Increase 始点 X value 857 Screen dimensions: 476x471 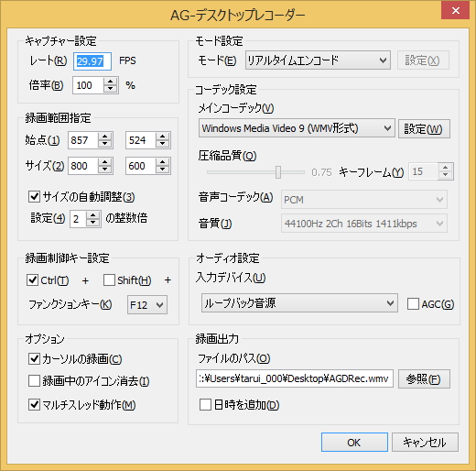click(x=104, y=137)
